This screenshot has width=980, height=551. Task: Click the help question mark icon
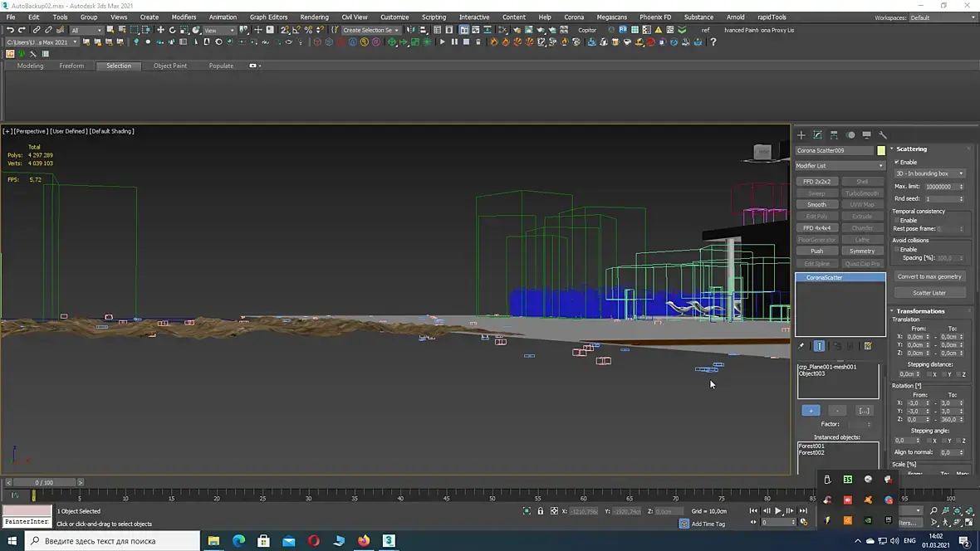tap(713, 42)
